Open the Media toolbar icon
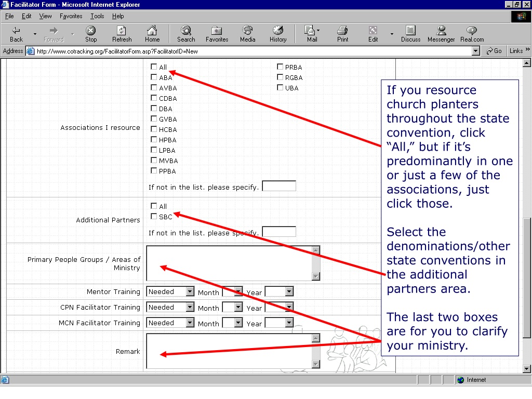 click(247, 34)
